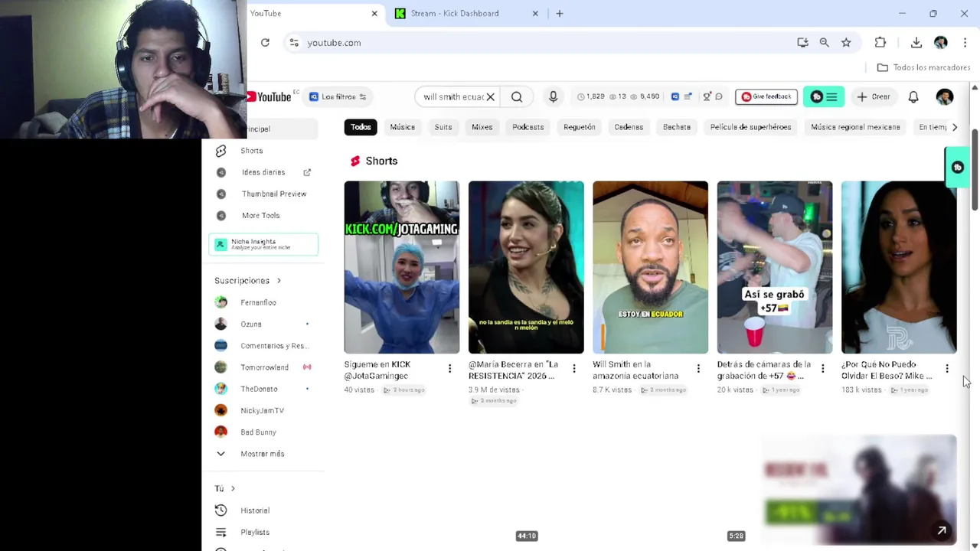Open Chrome profile avatar
980x551 pixels.
click(941, 43)
